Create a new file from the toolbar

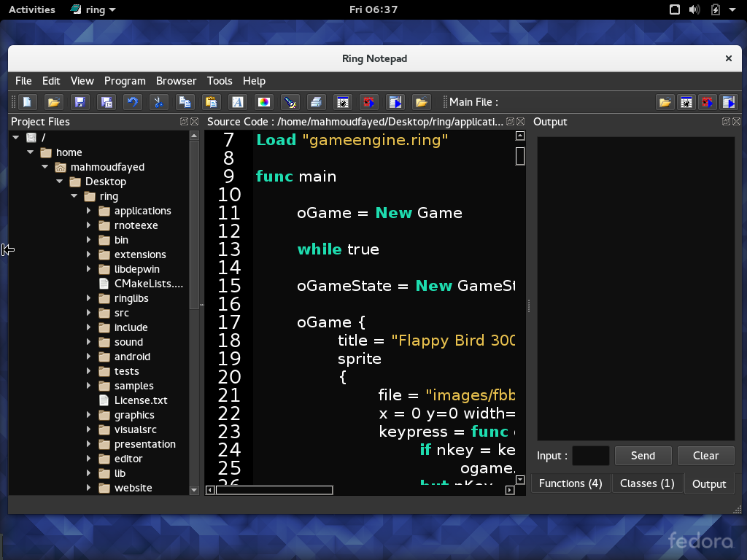(x=26, y=101)
